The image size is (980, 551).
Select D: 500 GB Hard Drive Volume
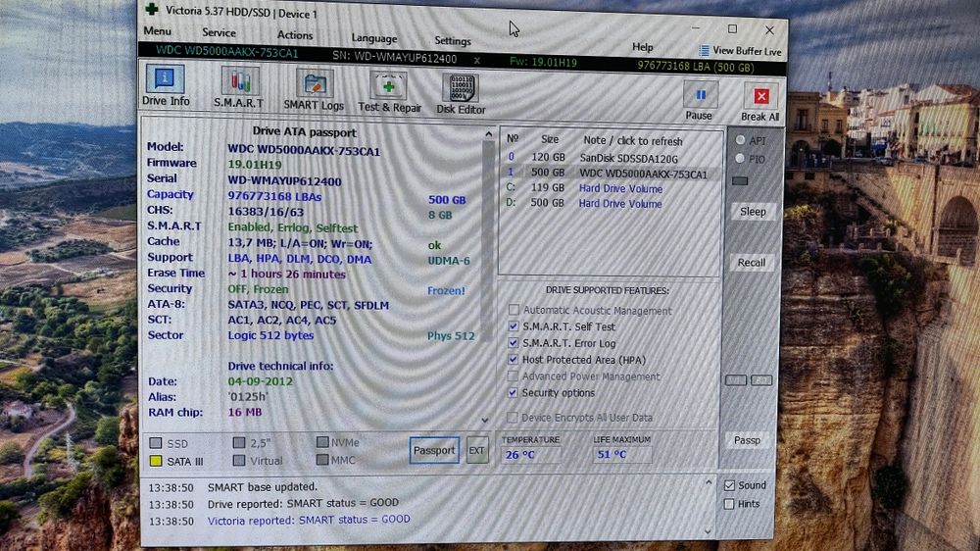[x=610, y=203]
